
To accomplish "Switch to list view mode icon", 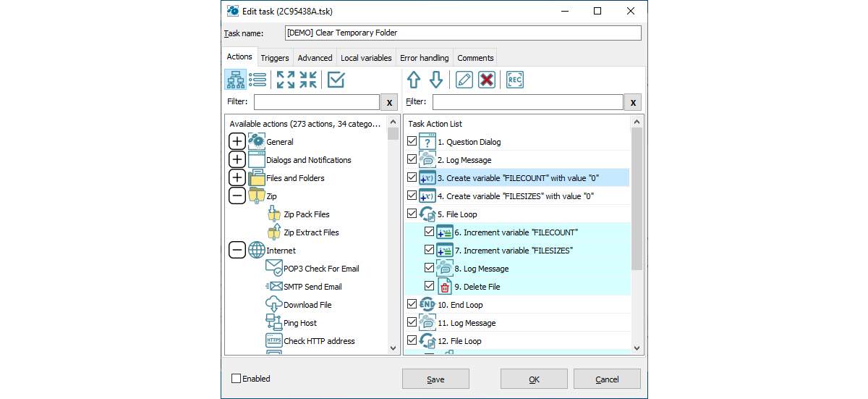I will [258, 80].
